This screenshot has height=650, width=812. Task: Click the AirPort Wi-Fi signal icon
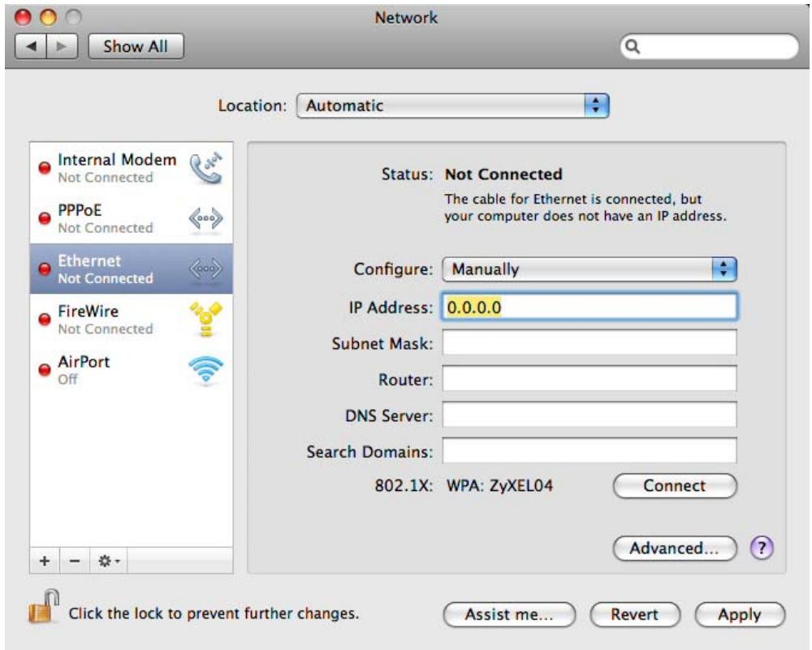click(205, 369)
